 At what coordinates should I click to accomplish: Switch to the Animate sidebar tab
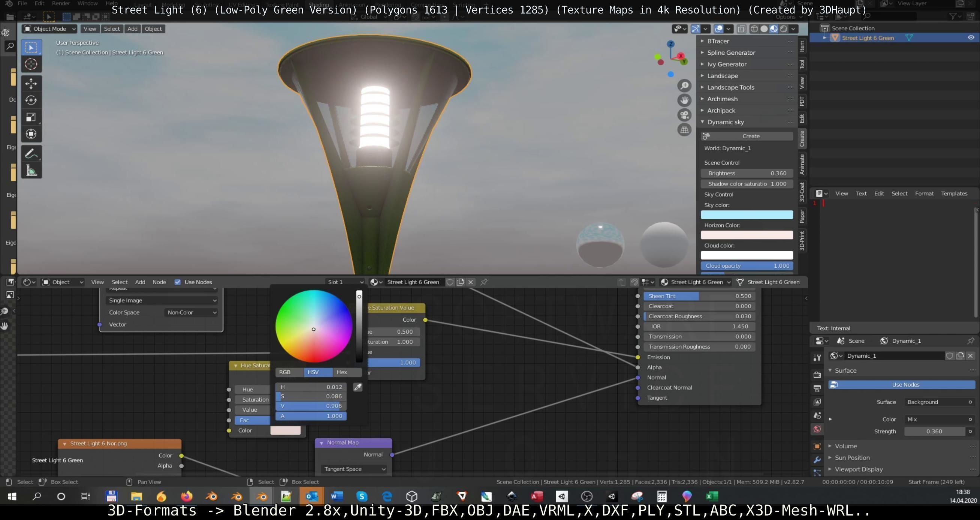point(802,164)
